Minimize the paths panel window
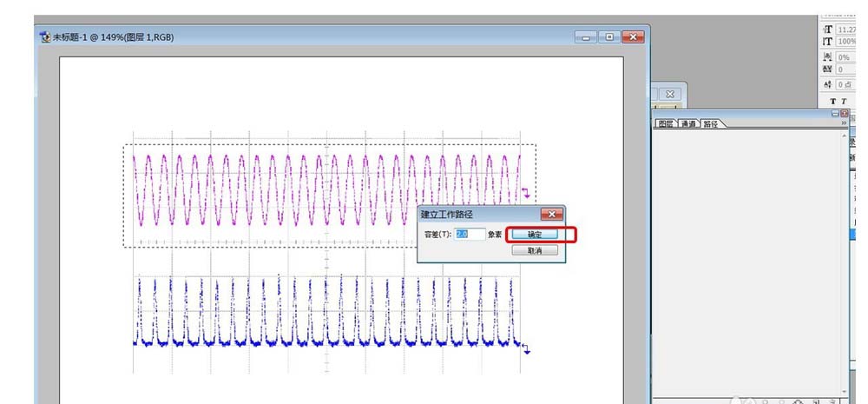Image resolution: width=868 pixels, height=404 pixels. [x=835, y=114]
